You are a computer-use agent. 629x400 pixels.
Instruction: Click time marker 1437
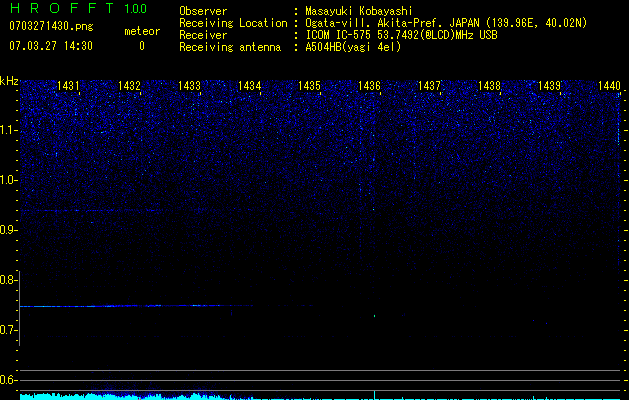coord(429,85)
